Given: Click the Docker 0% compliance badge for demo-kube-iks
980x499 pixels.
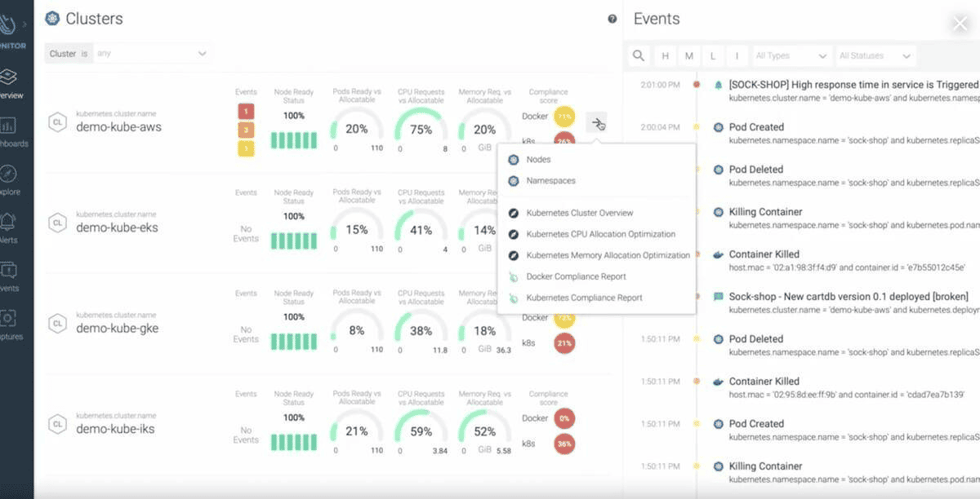Looking at the screenshot, I should click(564, 418).
